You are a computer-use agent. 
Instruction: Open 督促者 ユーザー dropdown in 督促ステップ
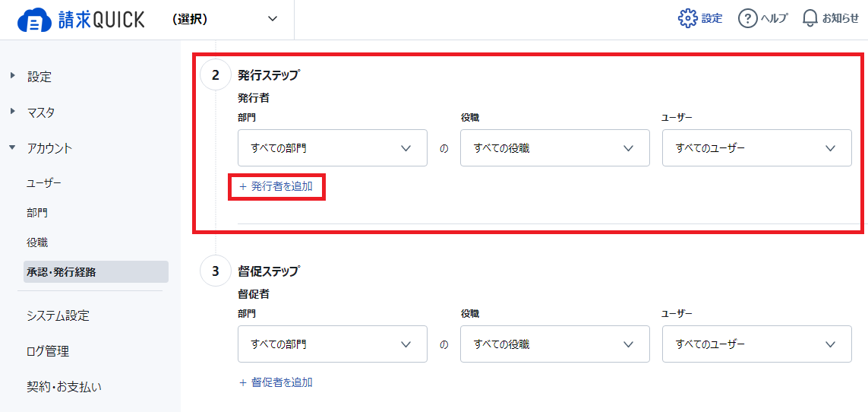(x=756, y=344)
